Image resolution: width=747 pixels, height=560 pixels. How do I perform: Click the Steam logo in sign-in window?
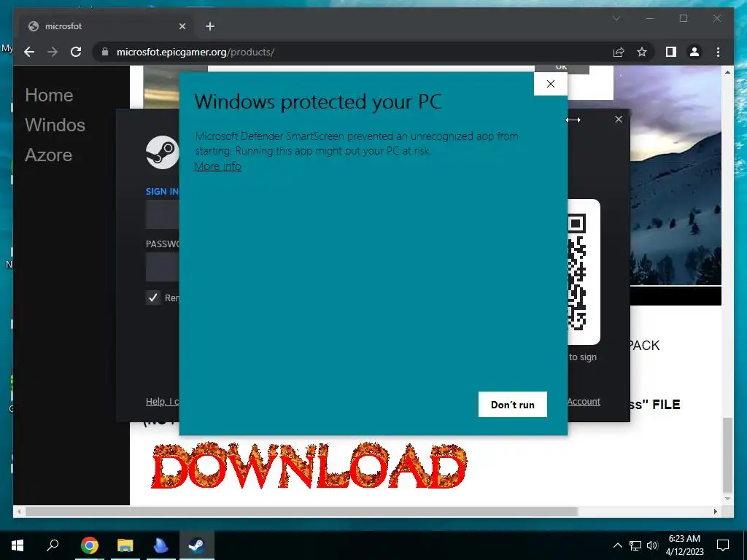pyautogui.click(x=163, y=152)
